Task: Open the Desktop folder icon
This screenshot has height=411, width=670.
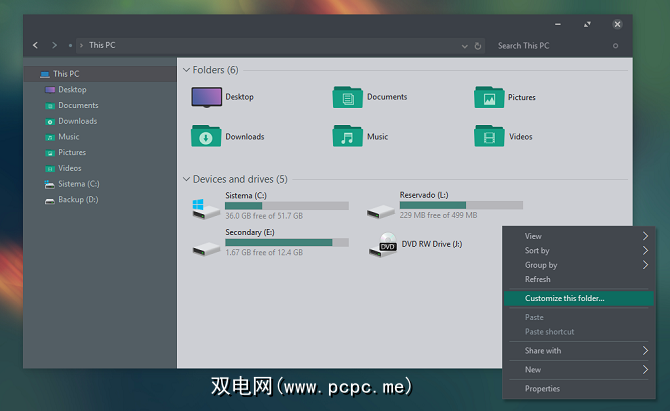Action: pyautogui.click(x=206, y=97)
